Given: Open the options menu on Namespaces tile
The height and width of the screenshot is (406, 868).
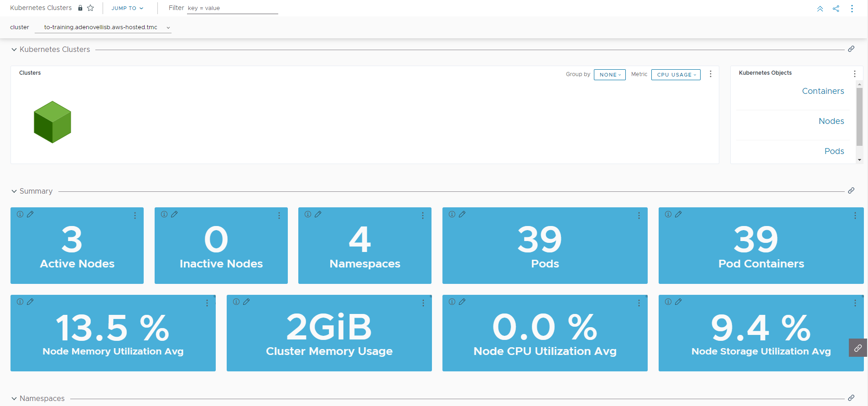Looking at the screenshot, I should (x=423, y=216).
